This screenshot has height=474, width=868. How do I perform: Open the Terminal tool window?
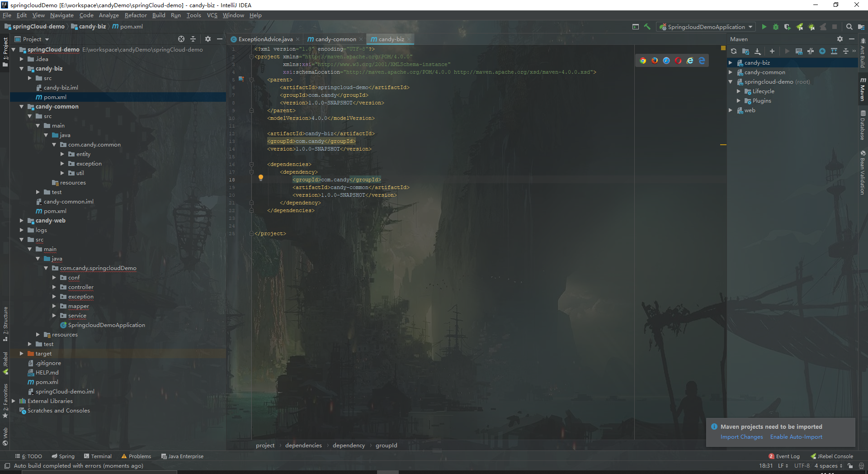[98, 456]
